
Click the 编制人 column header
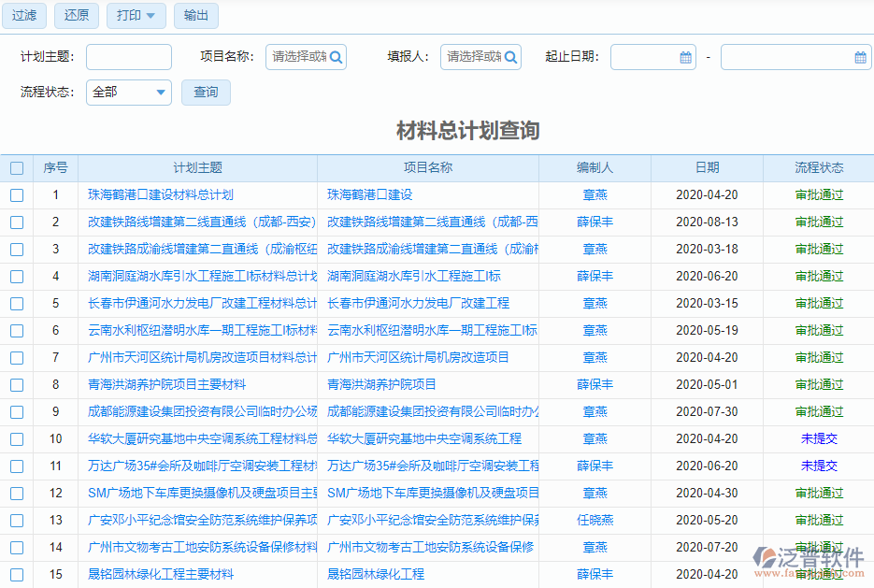pyautogui.click(x=595, y=166)
